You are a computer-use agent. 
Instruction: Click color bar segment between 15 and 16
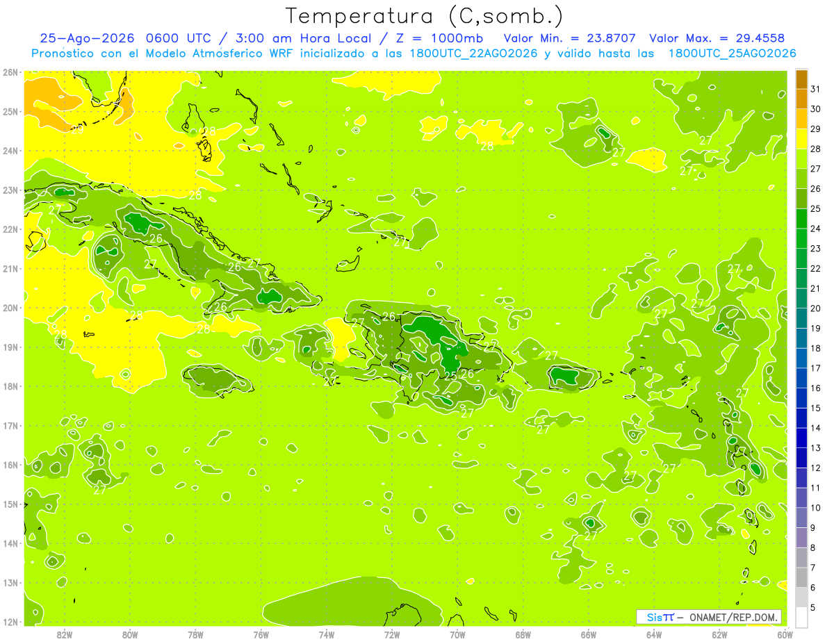pyautogui.click(x=801, y=398)
